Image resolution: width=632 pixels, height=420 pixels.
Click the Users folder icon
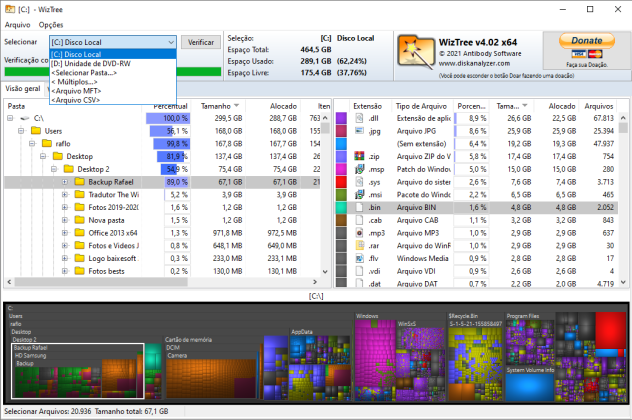(36, 131)
